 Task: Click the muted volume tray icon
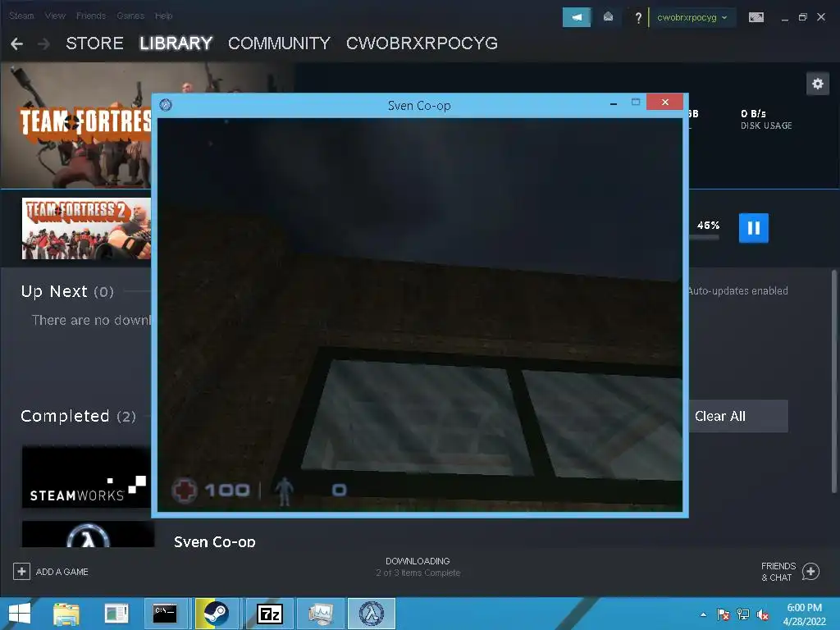[763, 614]
